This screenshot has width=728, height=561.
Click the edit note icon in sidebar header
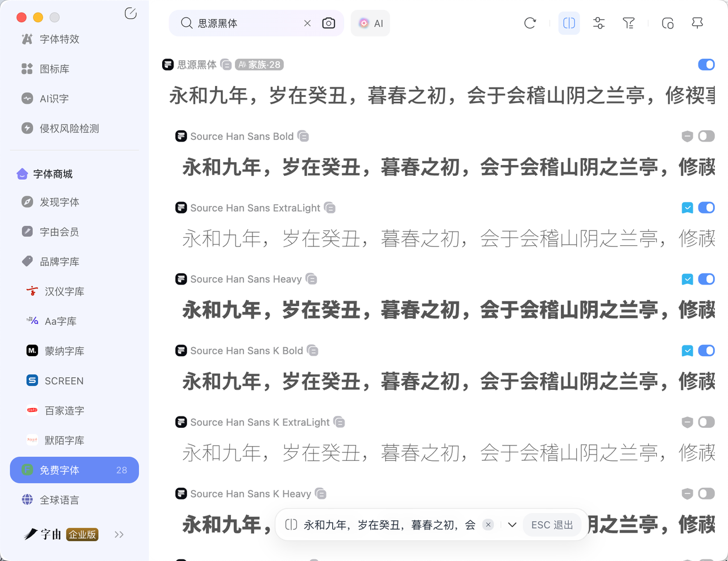click(131, 14)
